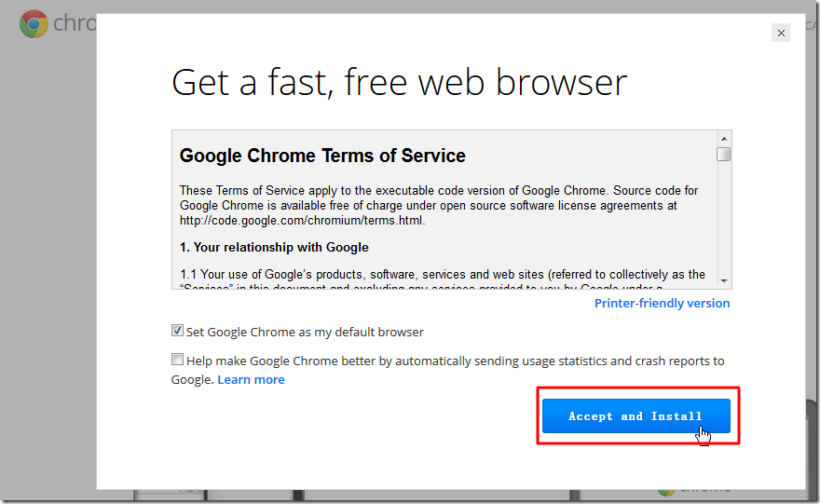Click the scroll-up arrow of Terms box
820x504 pixels.
pos(724,139)
